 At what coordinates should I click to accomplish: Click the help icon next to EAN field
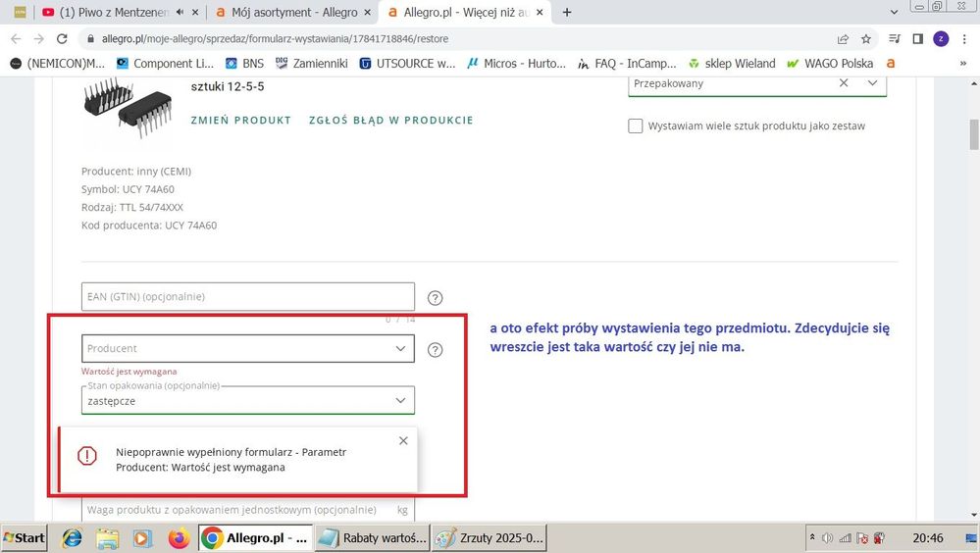pos(436,298)
